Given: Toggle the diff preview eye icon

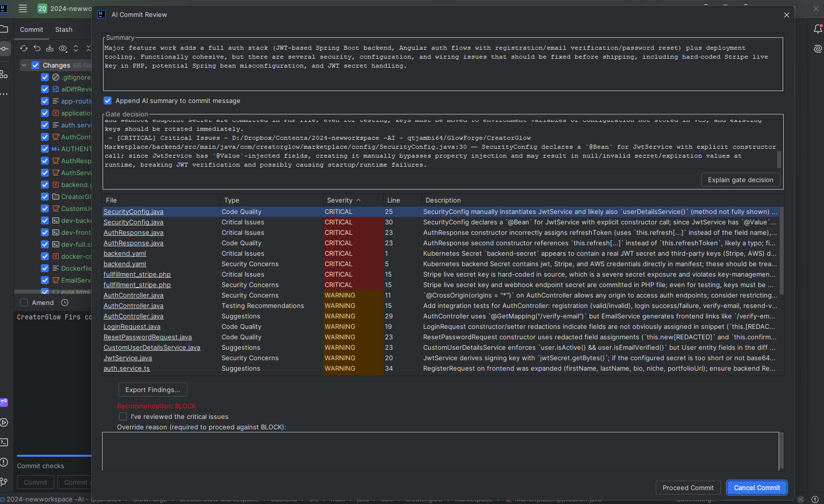Looking at the screenshot, I should coord(63,48).
